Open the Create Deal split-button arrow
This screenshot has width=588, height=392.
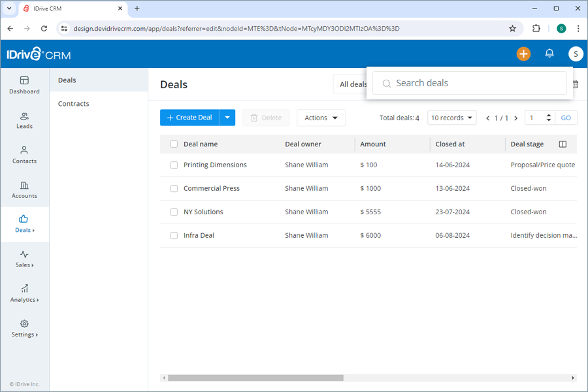227,118
